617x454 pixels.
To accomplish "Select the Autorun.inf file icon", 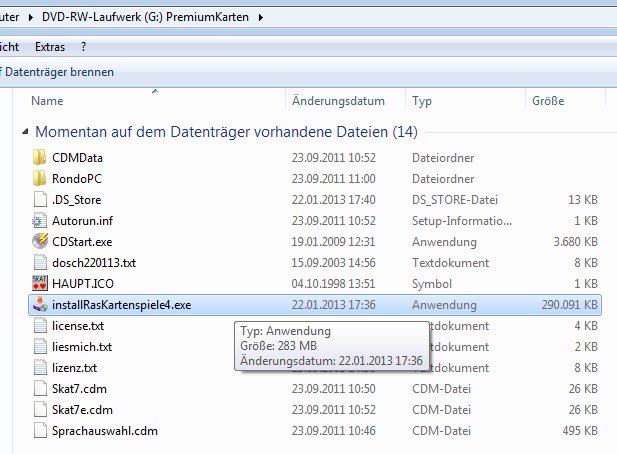I will (x=40, y=220).
